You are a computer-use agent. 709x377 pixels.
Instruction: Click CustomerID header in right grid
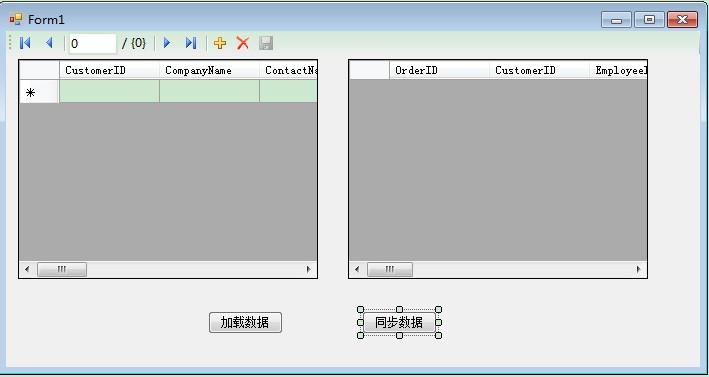[x=539, y=70]
